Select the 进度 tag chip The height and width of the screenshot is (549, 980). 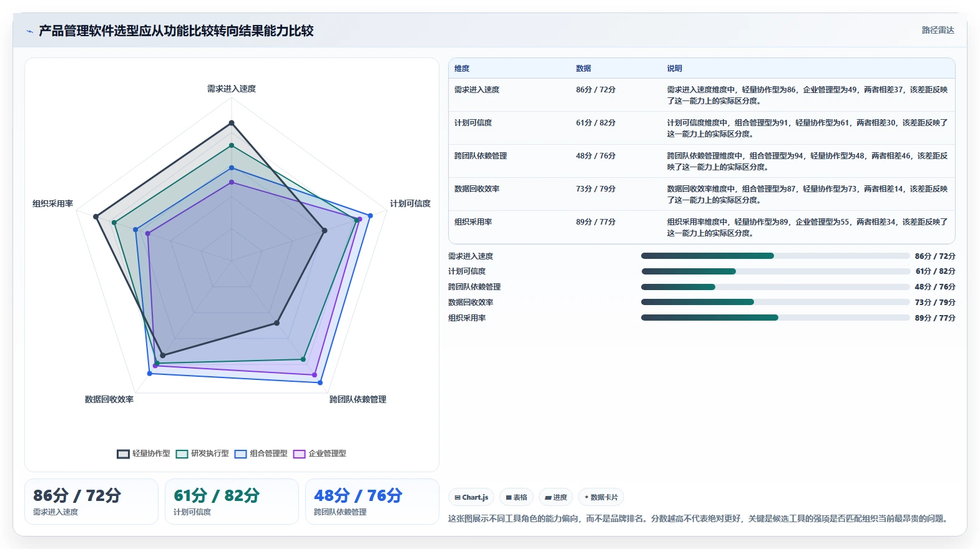[x=556, y=497]
